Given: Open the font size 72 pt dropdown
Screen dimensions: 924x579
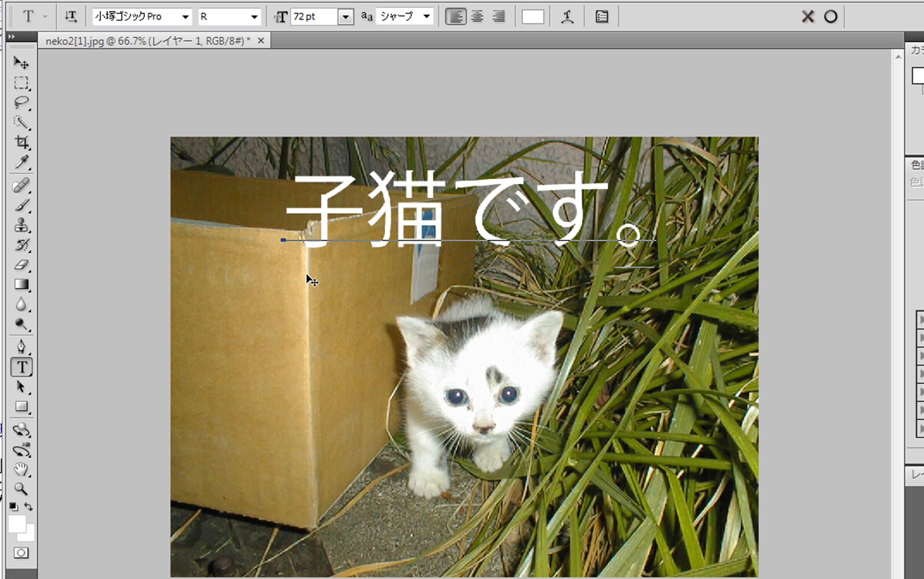Looking at the screenshot, I should [x=345, y=16].
